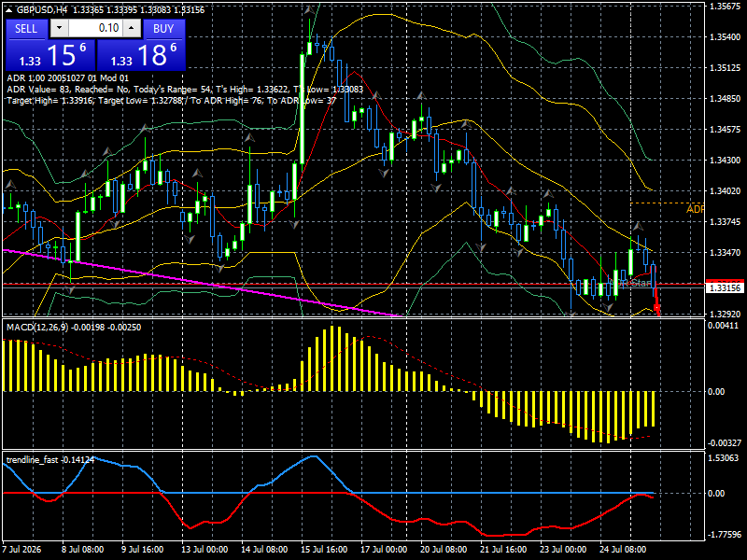The image size is (747, 560).
Task: Click trendline_fast scale value -1.77596
Action: click(725, 535)
